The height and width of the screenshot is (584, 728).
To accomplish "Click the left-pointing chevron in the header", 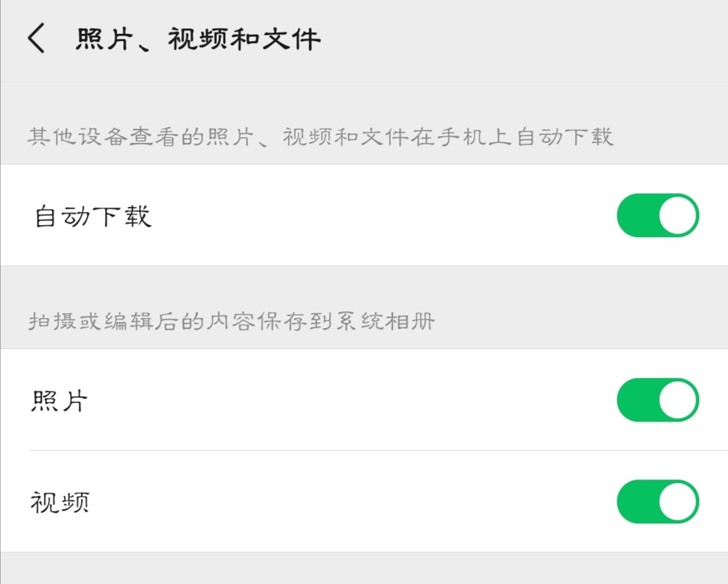I will point(35,38).
